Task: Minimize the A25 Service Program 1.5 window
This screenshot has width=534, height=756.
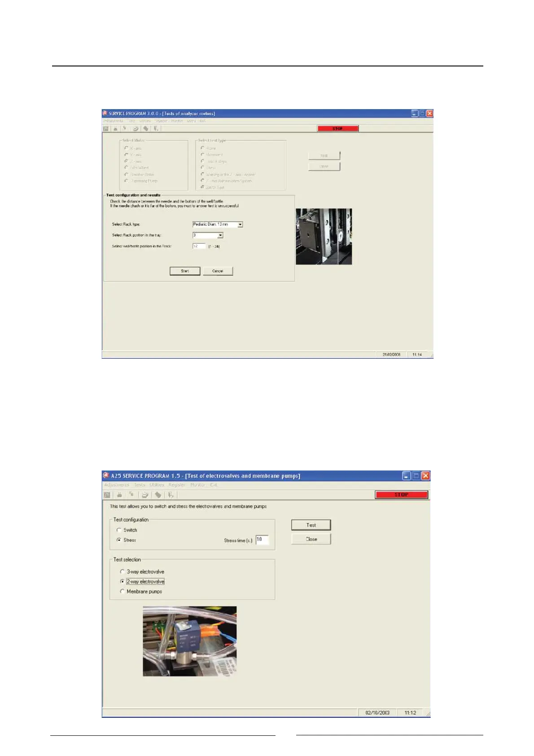Action: (406, 476)
